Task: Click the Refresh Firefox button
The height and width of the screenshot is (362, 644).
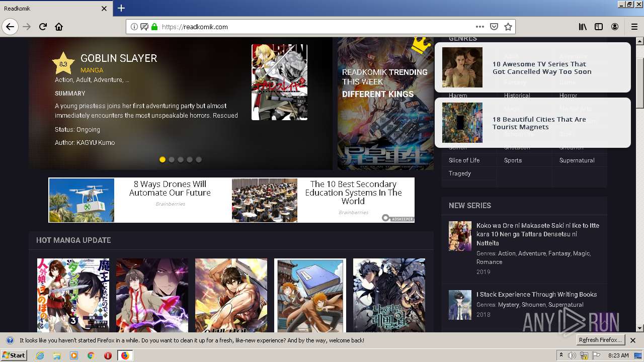Action: coord(600,340)
